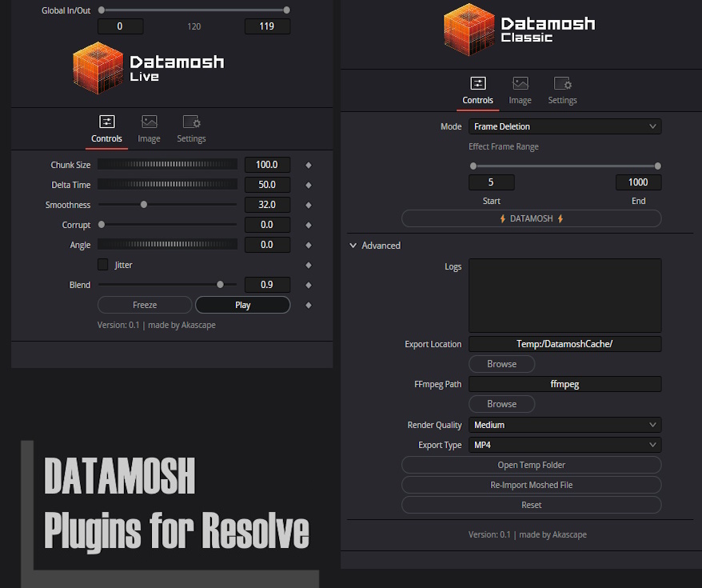The image size is (702, 588).
Task: Open Export Type dropdown set to MP4
Action: pos(565,445)
